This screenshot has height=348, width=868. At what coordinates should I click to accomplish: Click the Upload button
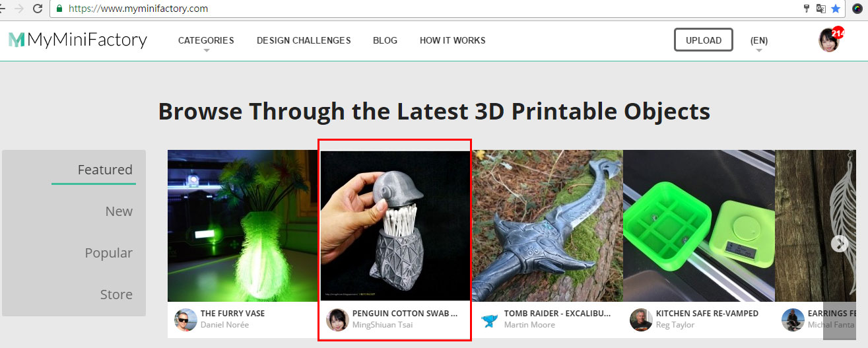click(704, 40)
